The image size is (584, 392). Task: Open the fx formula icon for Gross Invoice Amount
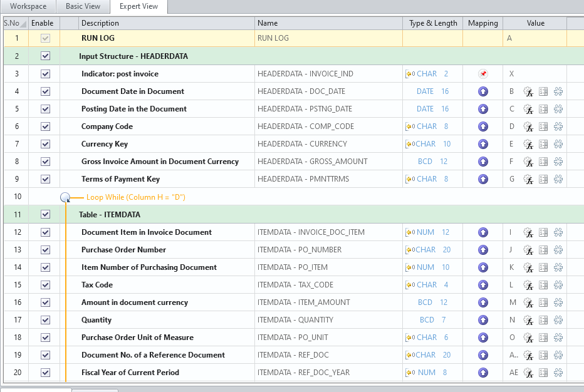pos(528,162)
